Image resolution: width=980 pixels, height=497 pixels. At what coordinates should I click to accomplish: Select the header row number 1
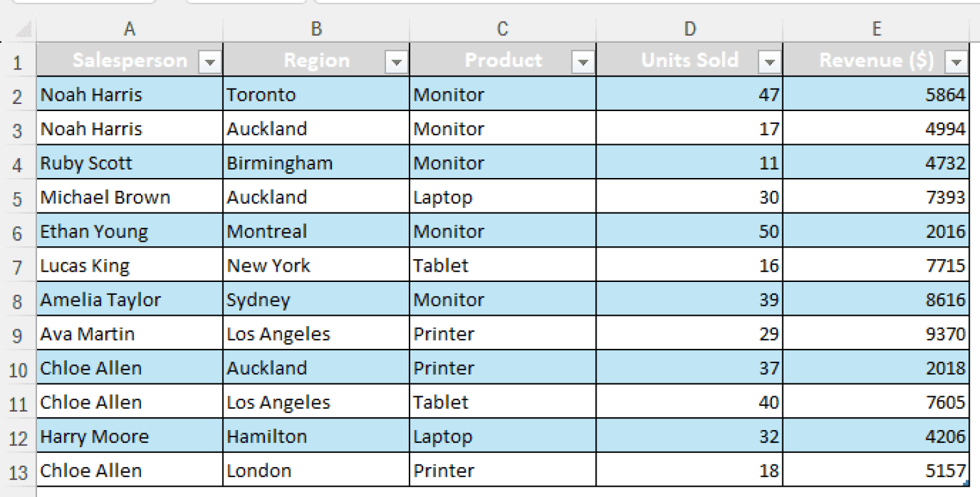pyautogui.click(x=19, y=61)
